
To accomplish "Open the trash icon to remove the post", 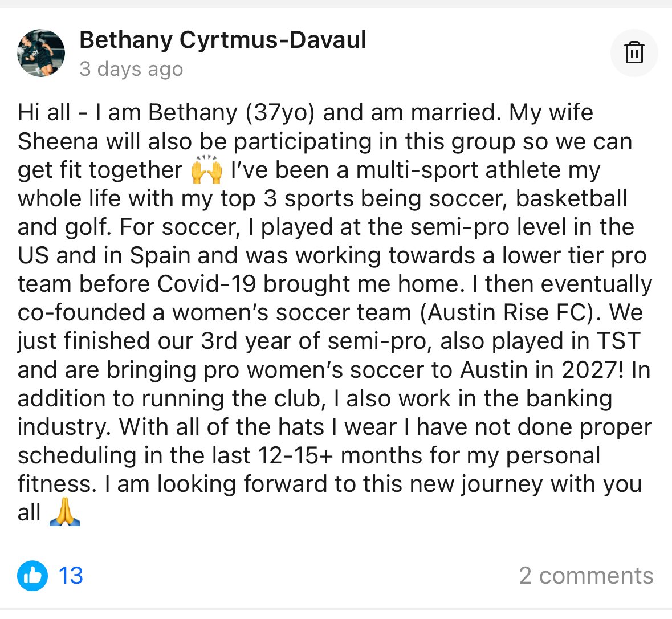I will point(634,52).
